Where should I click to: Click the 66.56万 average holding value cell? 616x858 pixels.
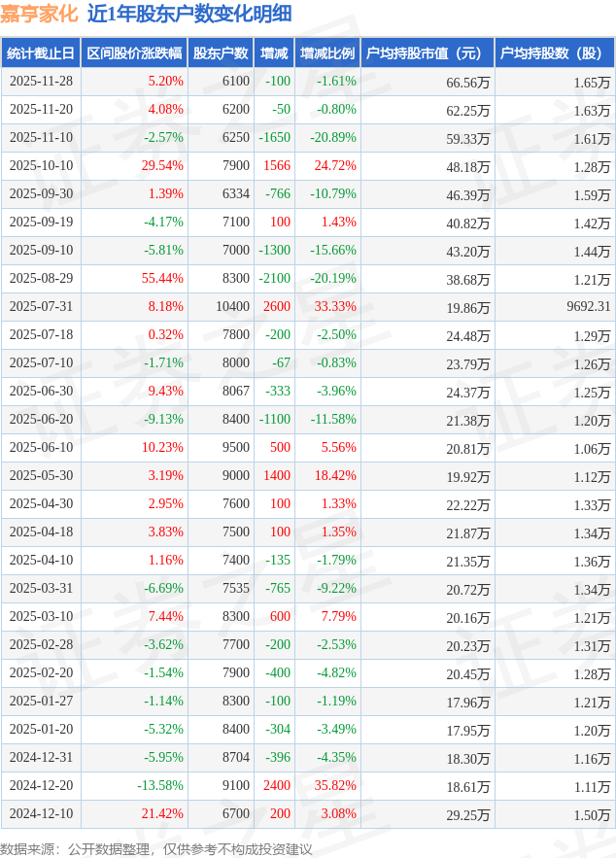pyautogui.click(x=467, y=82)
